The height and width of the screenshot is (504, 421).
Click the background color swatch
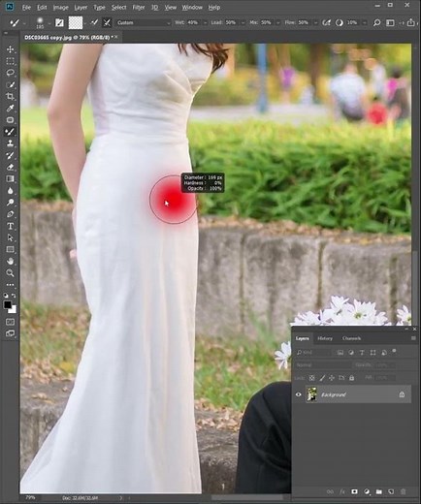click(x=14, y=310)
